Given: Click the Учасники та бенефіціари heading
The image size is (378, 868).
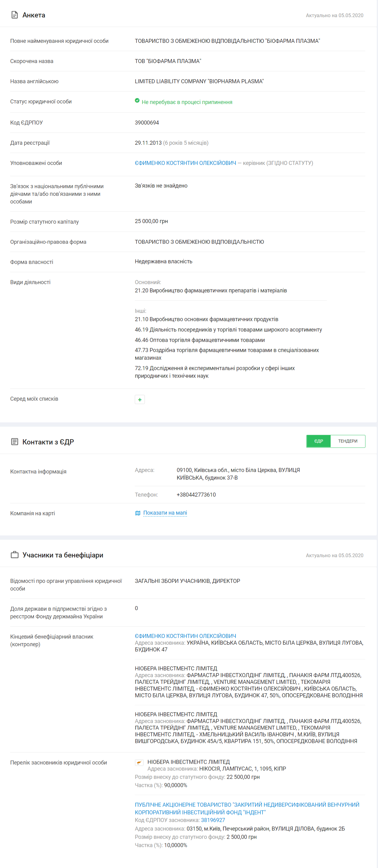Looking at the screenshot, I should pyautogui.click(x=63, y=555).
